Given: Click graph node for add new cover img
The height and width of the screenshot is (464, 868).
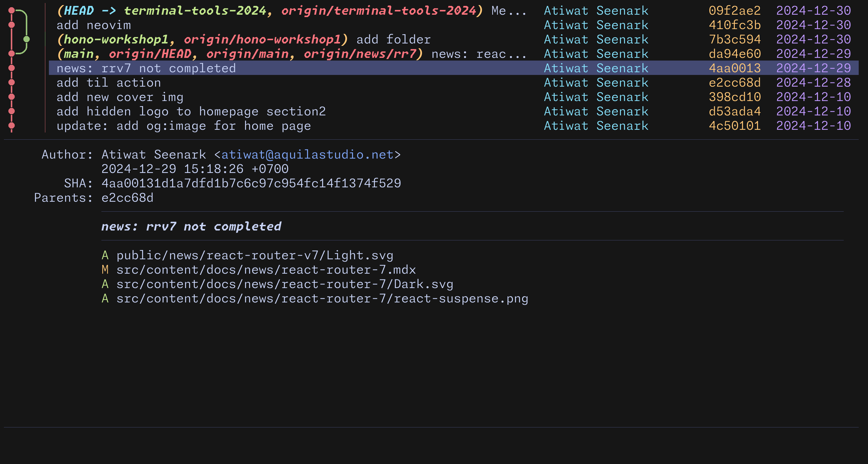Looking at the screenshot, I should (x=11, y=97).
